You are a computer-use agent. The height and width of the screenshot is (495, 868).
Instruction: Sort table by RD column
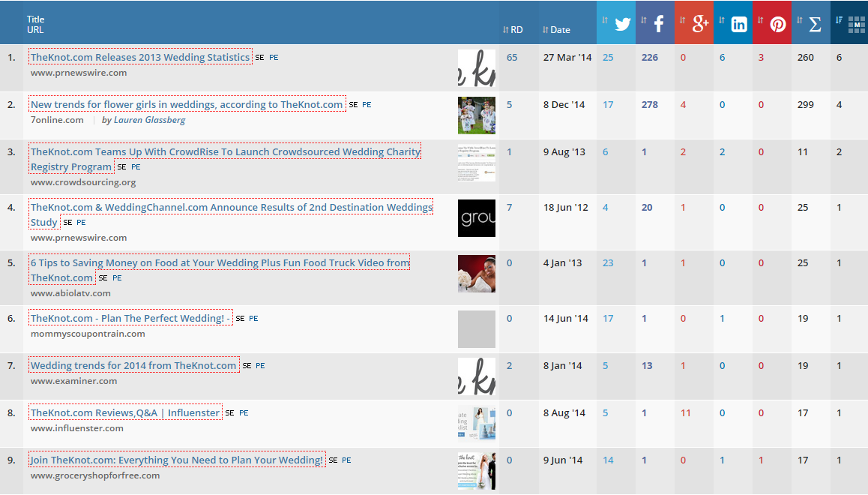click(513, 30)
